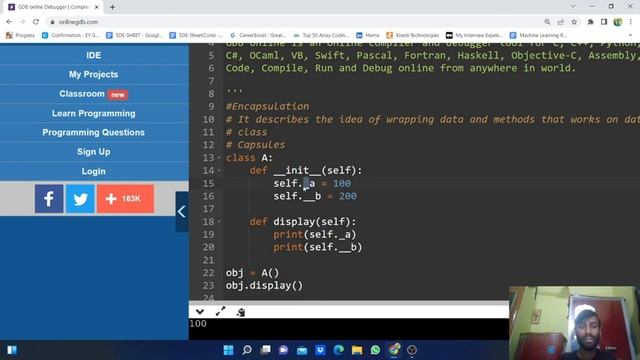Click the '#Encapsulation' comment on line 9
This screenshot has height=360, width=640.
point(267,107)
